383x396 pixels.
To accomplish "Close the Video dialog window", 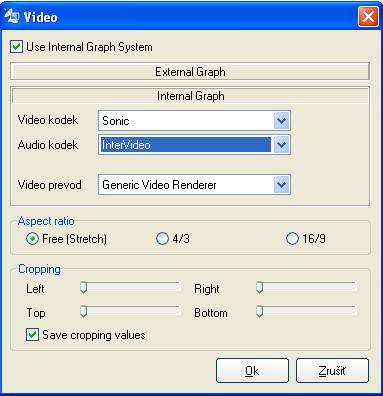I will click(x=368, y=16).
